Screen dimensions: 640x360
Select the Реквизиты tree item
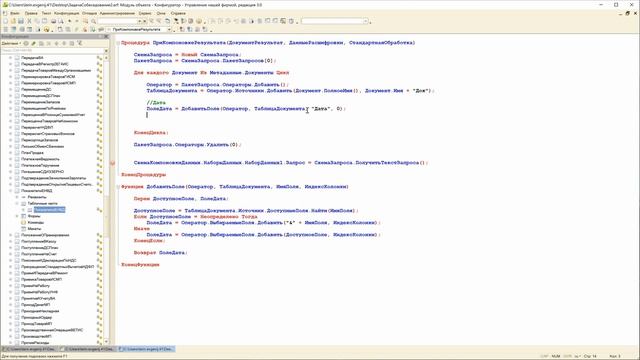[x=37, y=197]
